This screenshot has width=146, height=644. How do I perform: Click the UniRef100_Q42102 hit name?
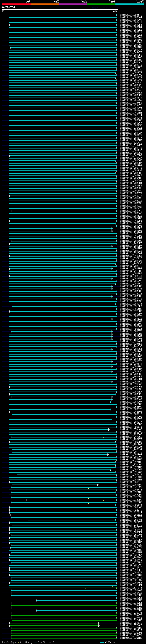[131, 412]
